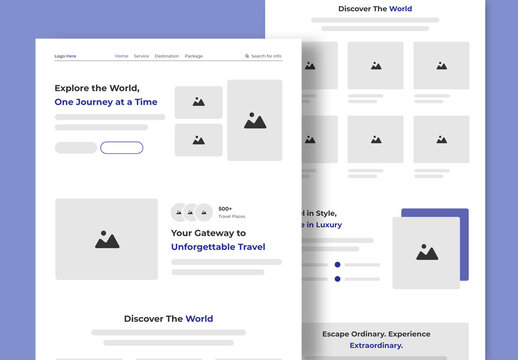Go to the Service nav item
The height and width of the screenshot is (360, 518).
[141, 56]
